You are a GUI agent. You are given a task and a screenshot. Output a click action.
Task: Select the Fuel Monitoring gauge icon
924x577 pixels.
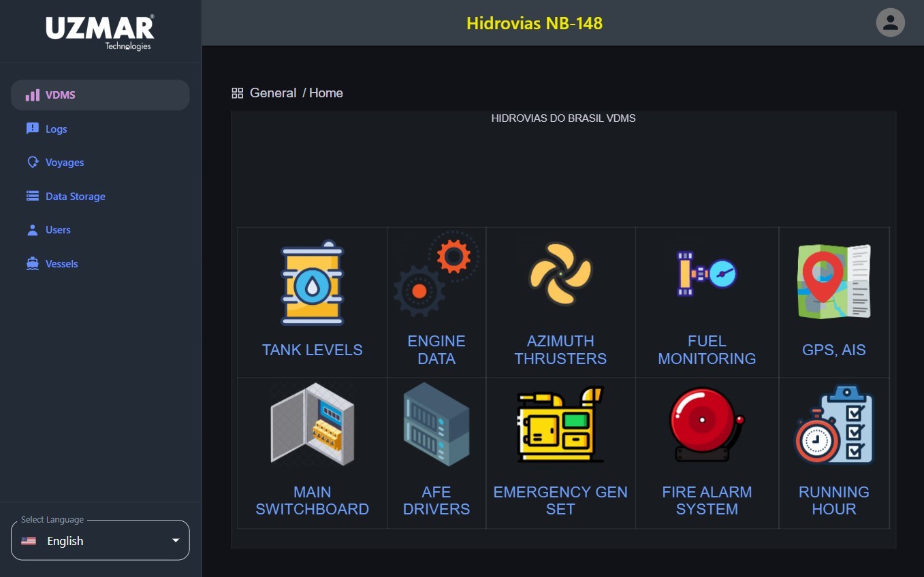coord(707,274)
